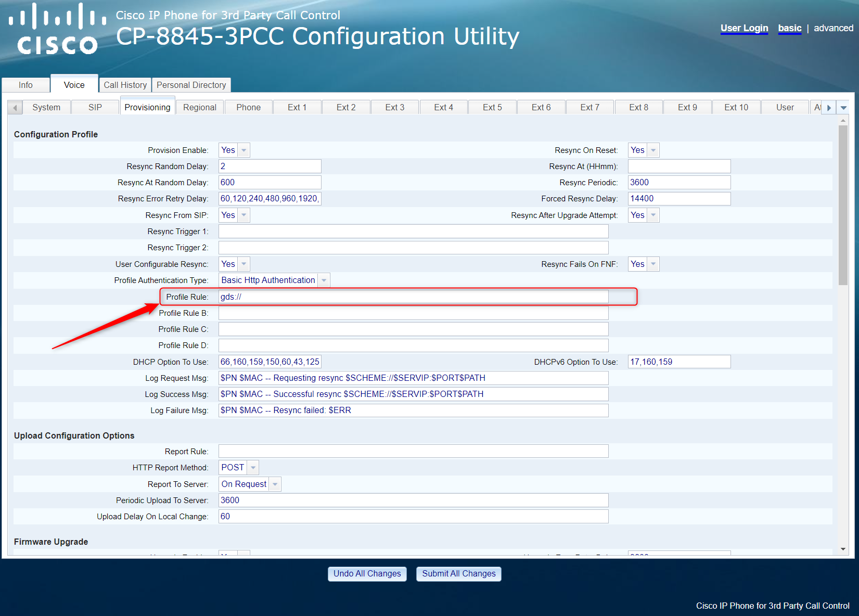Click the scrollbar up arrow
This screenshot has width=859, height=616.
pyautogui.click(x=842, y=120)
